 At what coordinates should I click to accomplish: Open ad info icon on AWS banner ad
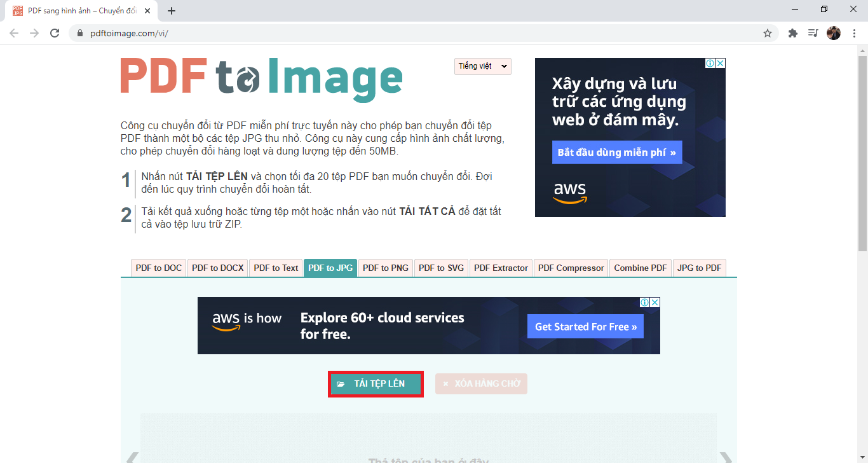(645, 302)
